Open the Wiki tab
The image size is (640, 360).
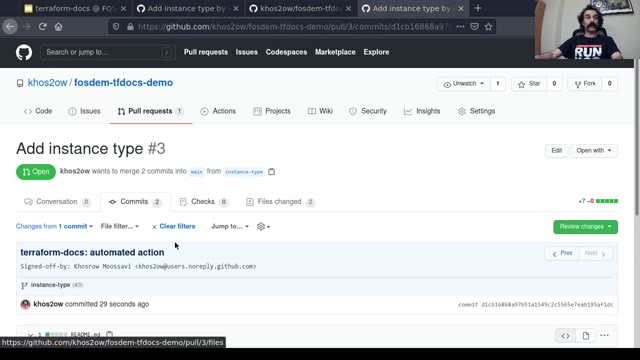tap(320, 111)
